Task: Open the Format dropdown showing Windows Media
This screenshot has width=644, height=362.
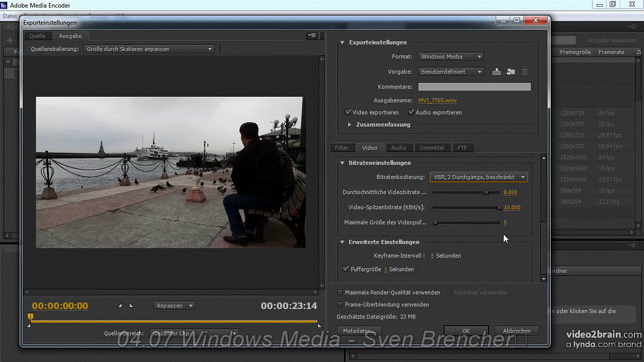Action: (451, 56)
